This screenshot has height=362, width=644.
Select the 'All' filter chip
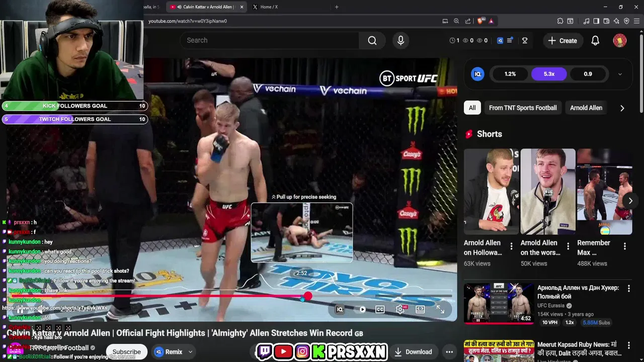(472, 108)
